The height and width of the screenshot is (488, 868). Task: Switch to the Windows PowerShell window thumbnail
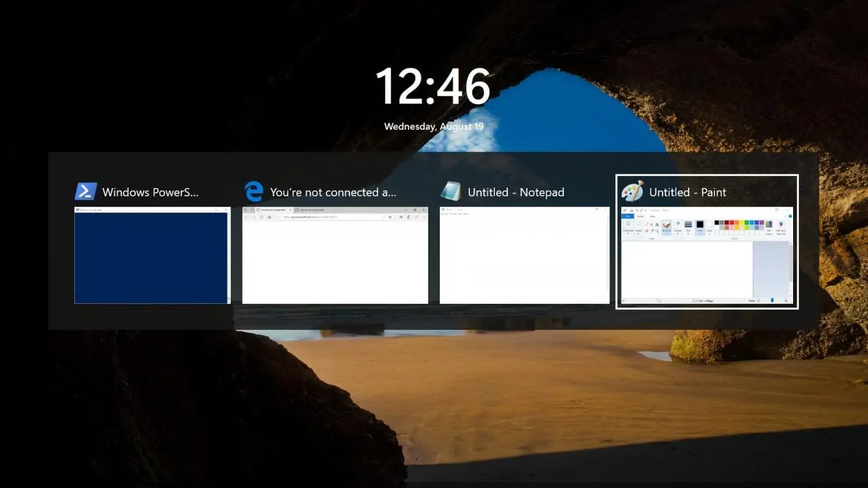click(x=152, y=255)
